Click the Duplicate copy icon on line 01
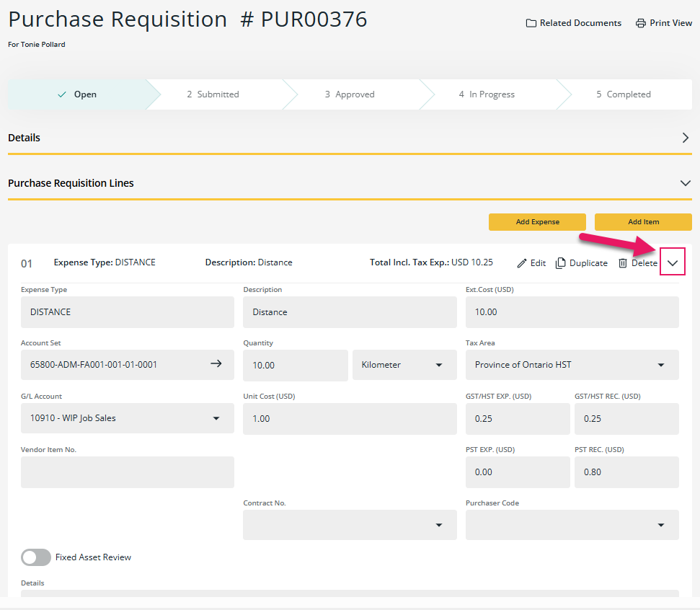 click(x=560, y=263)
